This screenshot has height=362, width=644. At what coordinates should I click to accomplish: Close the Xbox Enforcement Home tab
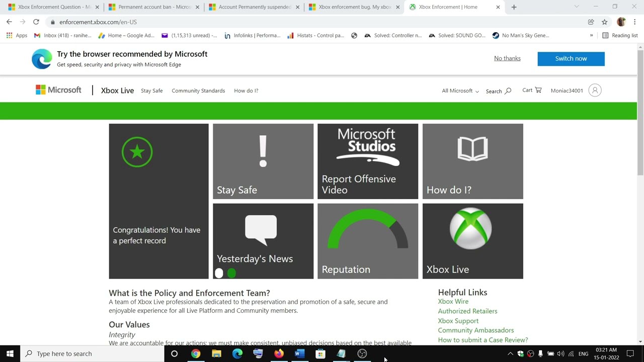(498, 7)
